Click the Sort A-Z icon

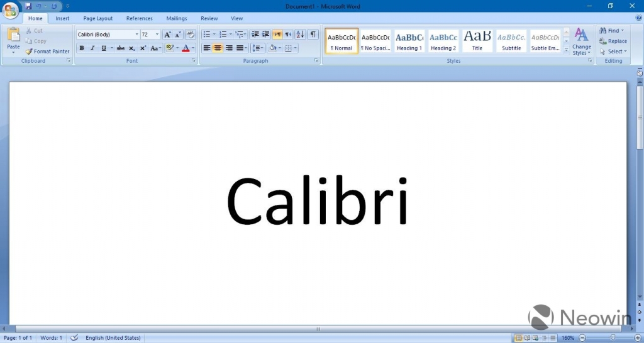click(300, 35)
